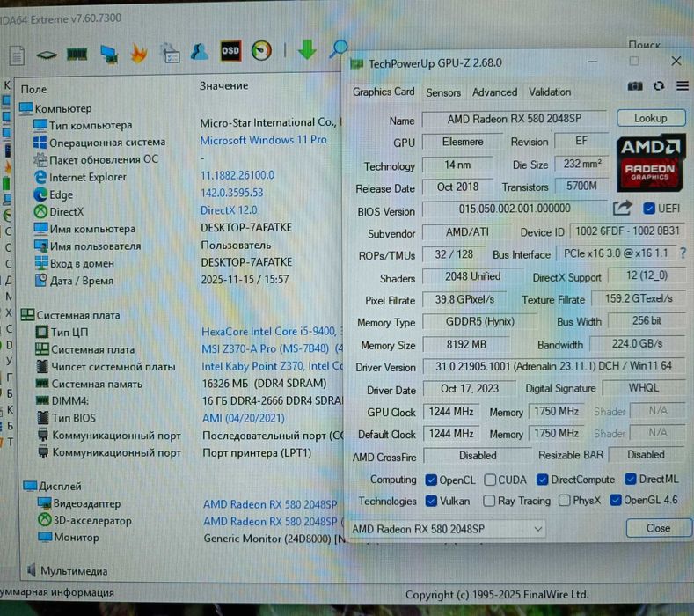694x616 pixels.
Task: Open the motherboard chip icon in AIDA64 toolbar
Action: 47,55
